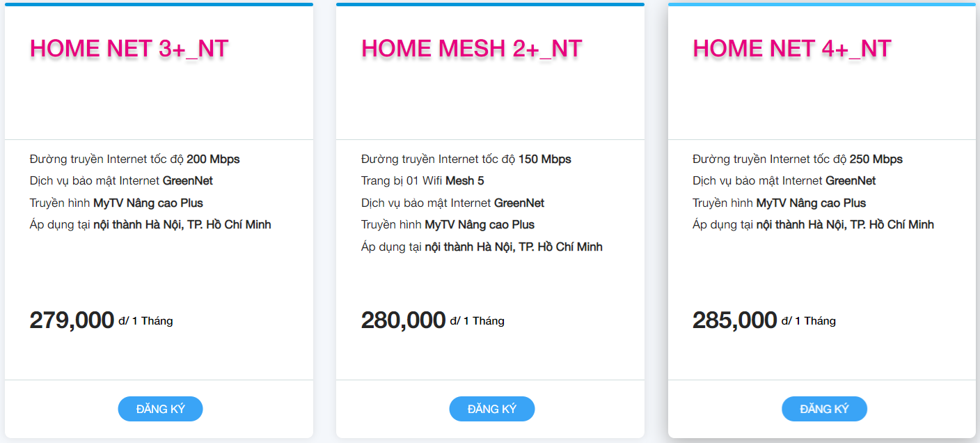Click ĐĂNG KÝ button for HOME NET 3+_NT
The height and width of the screenshot is (443, 980).
[x=160, y=409]
